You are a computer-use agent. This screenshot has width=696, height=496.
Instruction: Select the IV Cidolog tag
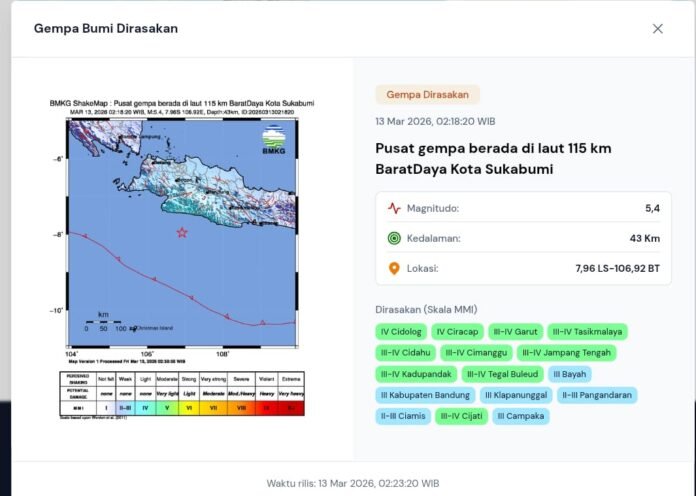402,331
